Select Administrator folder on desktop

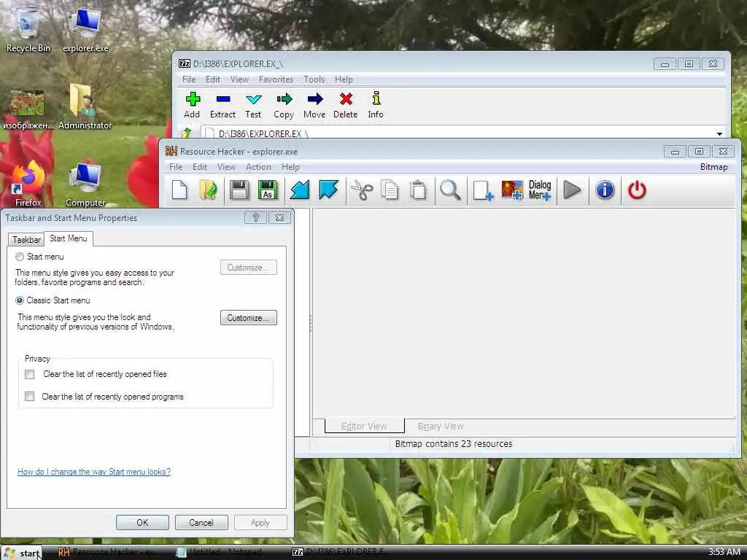coord(85,106)
